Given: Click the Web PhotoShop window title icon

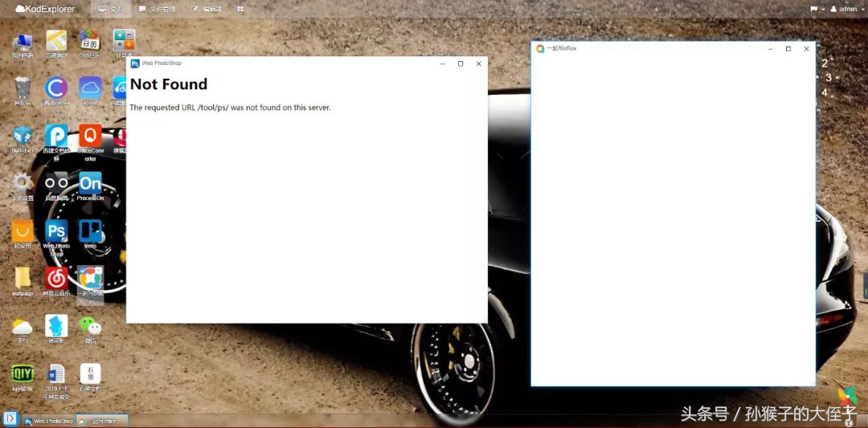Looking at the screenshot, I should pyautogui.click(x=134, y=63).
